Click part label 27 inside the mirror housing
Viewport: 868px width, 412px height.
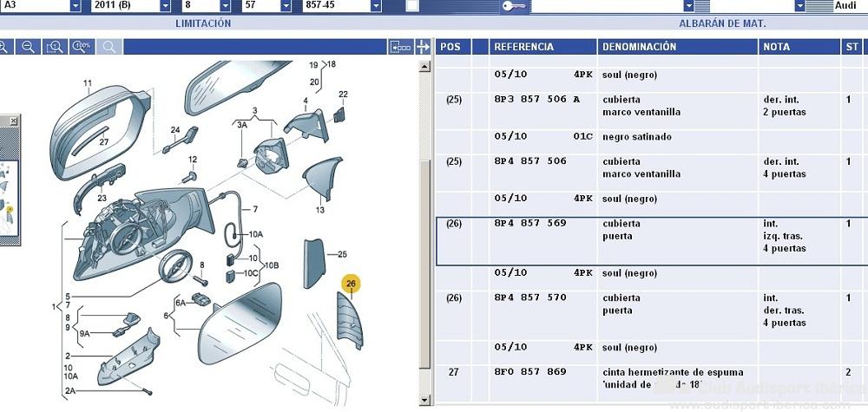(x=104, y=141)
